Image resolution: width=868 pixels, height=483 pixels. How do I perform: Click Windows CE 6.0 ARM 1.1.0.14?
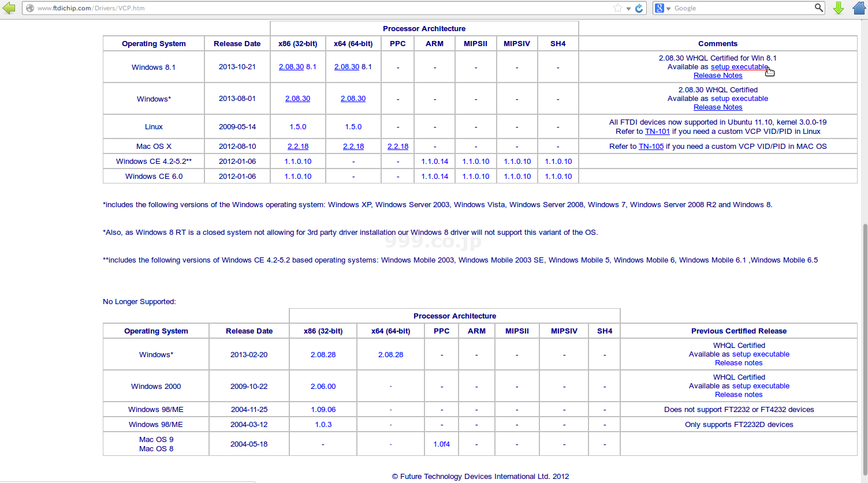coord(435,177)
